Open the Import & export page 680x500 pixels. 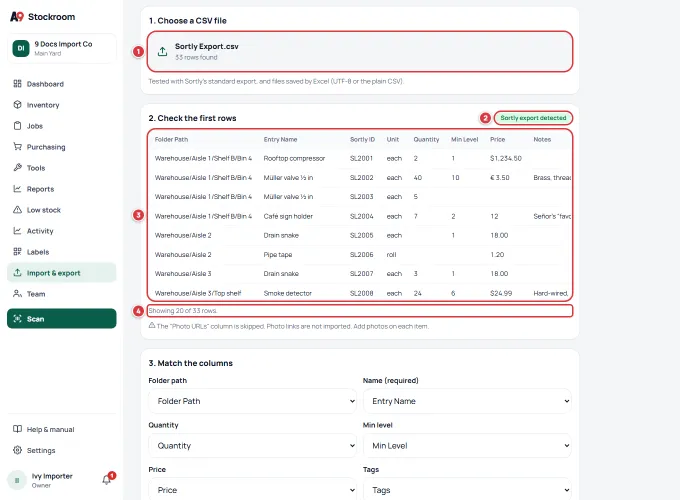pos(62,272)
